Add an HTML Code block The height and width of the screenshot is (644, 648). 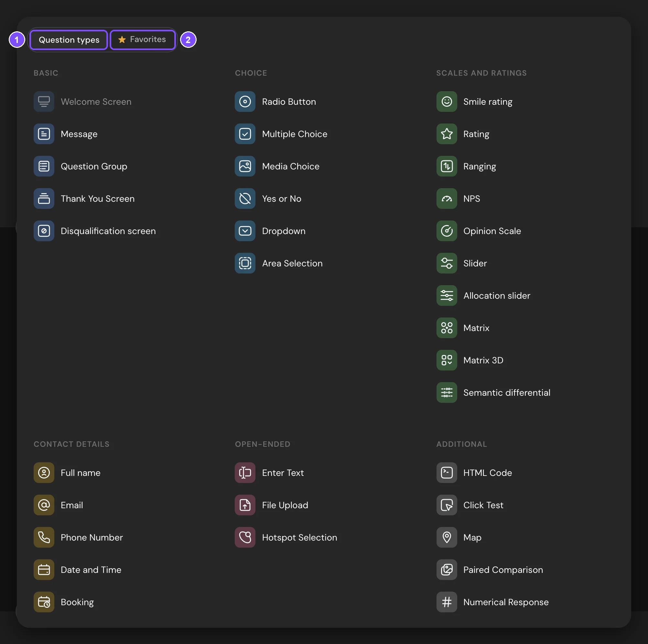[x=474, y=473]
